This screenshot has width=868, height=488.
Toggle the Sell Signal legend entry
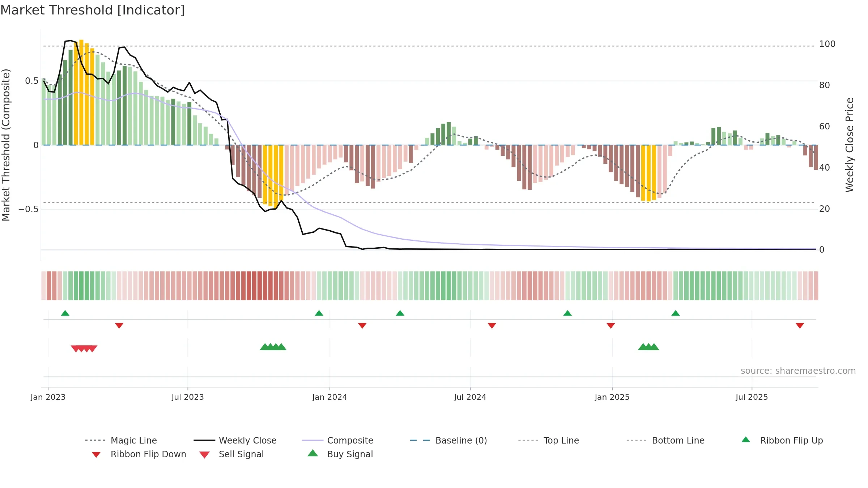click(x=231, y=454)
